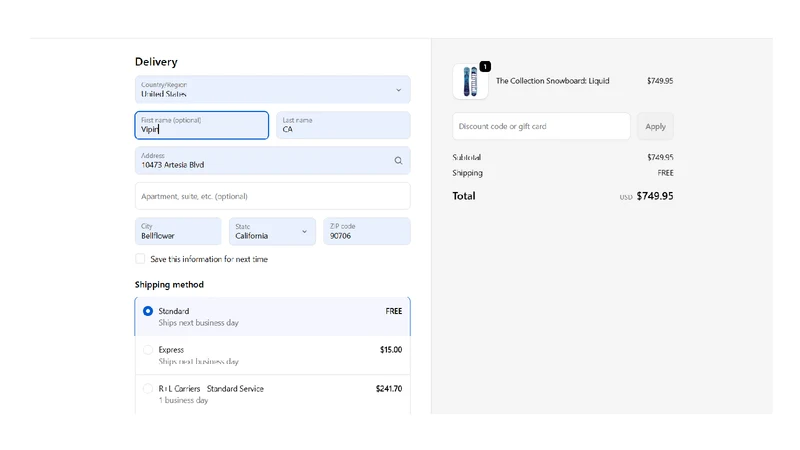Click the ZIP code field showing 90706
The image size is (800, 450).
(x=366, y=231)
